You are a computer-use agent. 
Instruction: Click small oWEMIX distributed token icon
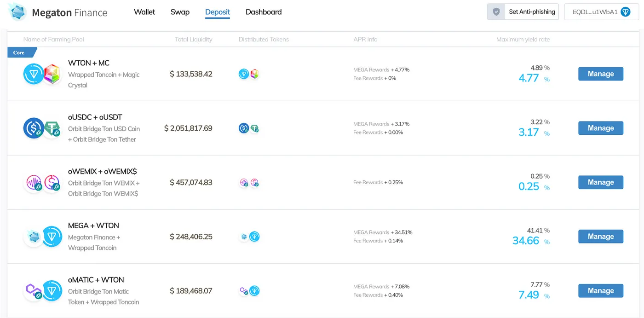coord(244,182)
